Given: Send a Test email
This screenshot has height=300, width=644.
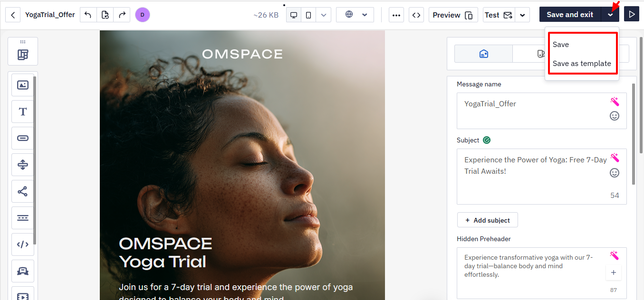Looking at the screenshot, I should click(499, 15).
